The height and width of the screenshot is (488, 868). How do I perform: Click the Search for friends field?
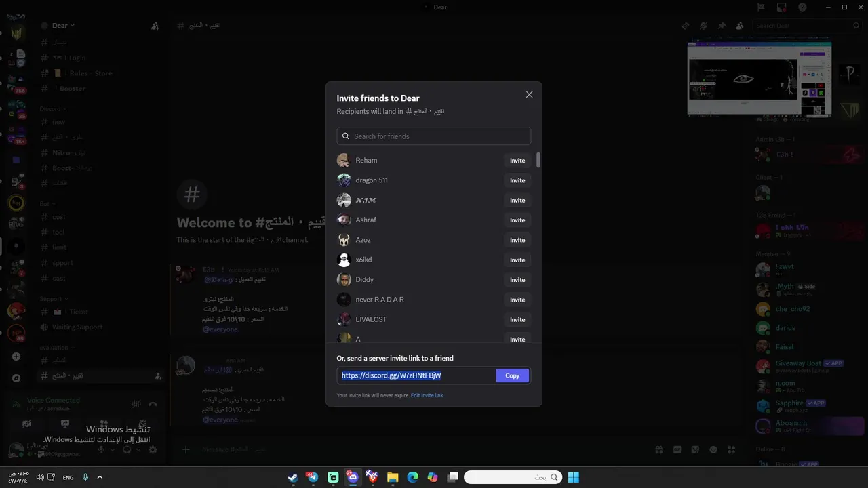coord(434,136)
